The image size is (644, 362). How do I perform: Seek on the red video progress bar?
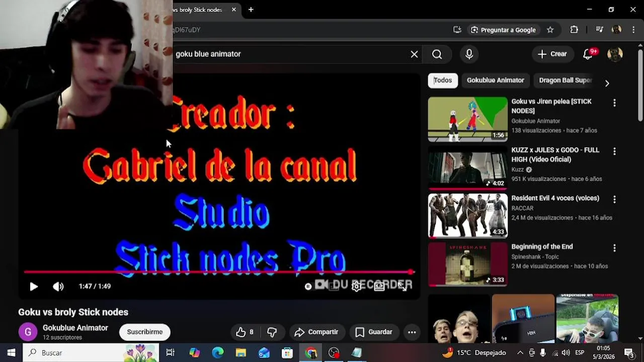[x=219, y=272]
